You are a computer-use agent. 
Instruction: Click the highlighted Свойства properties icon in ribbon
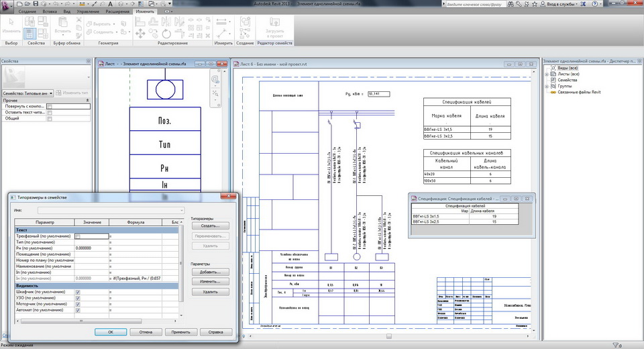30,34
